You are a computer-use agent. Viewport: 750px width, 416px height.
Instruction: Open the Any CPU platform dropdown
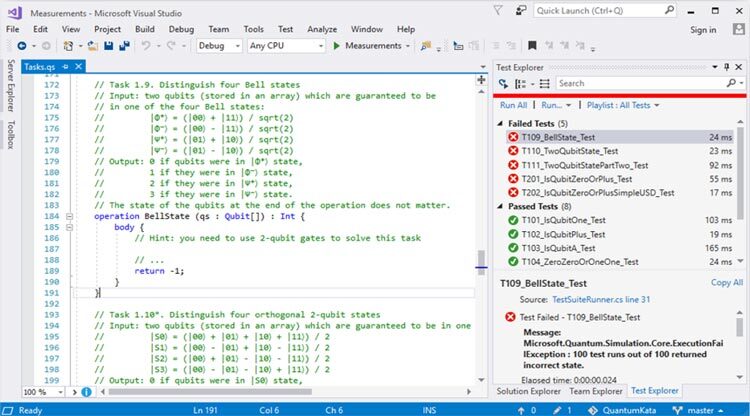click(x=285, y=46)
